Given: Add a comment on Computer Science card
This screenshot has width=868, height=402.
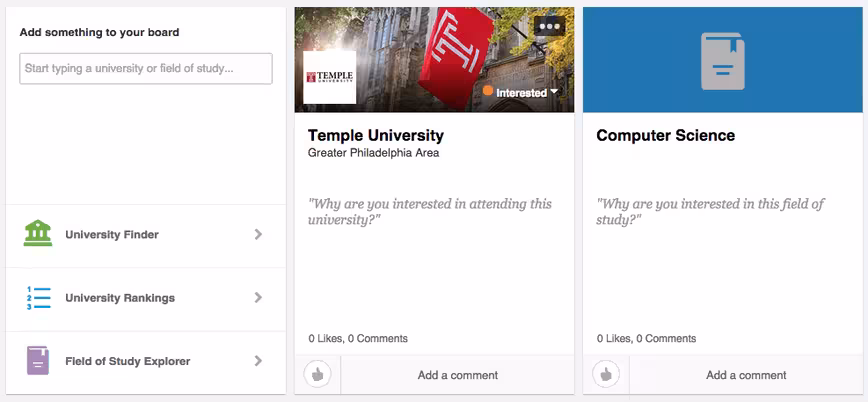Looking at the screenshot, I should [746, 375].
